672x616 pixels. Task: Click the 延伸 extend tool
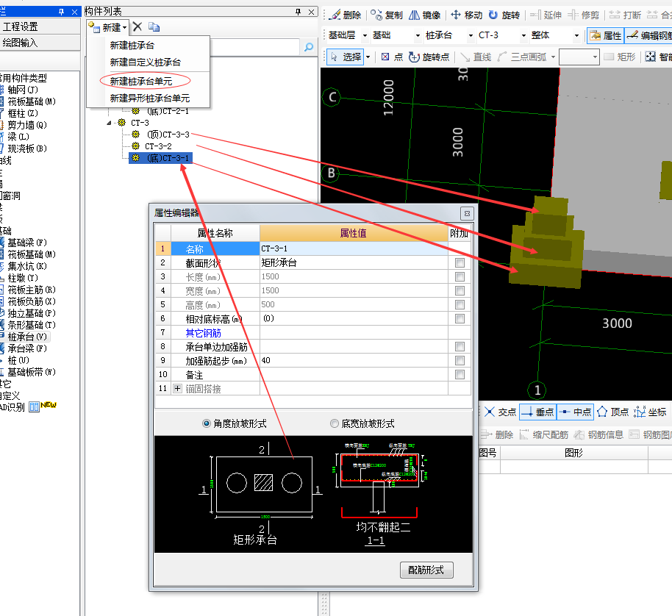[x=546, y=15]
